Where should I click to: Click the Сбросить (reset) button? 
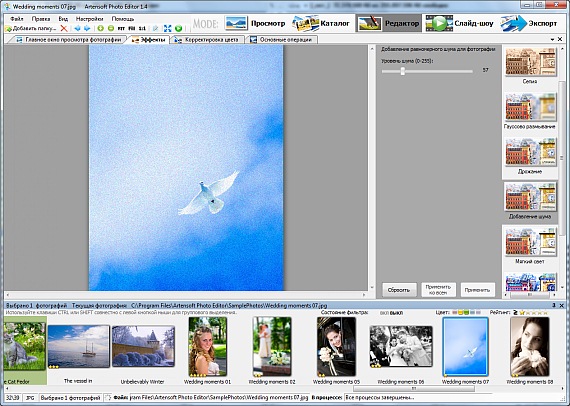click(x=399, y=290)
